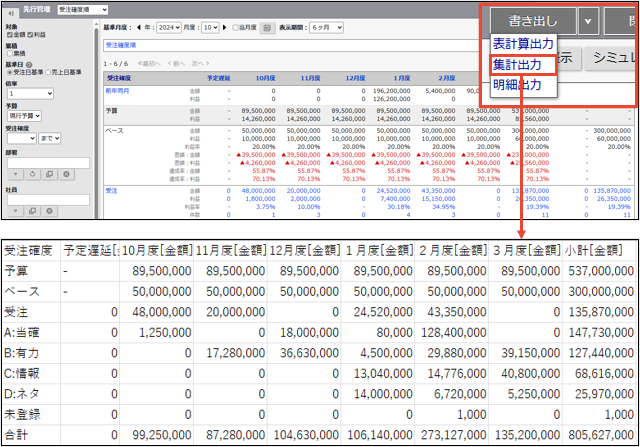Click the 次へ pagination link
The height and width of the screenshot is (447, 640).
pos(200,64)
